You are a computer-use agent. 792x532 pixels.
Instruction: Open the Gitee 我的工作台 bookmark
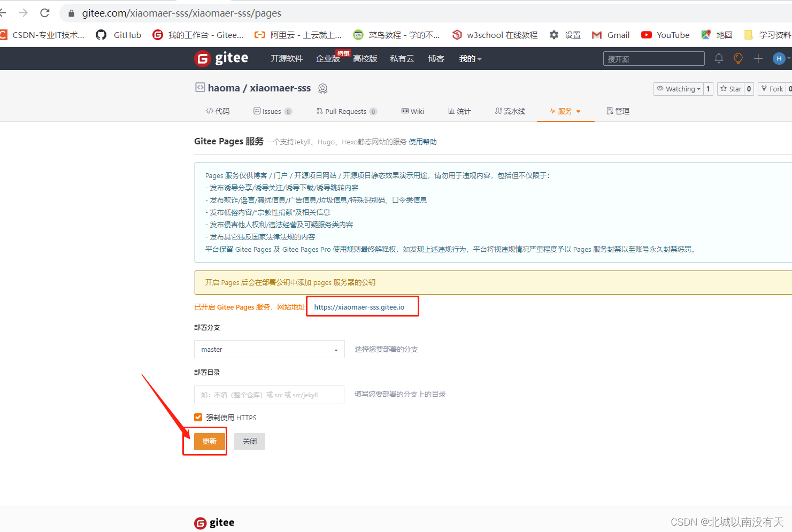198,35
